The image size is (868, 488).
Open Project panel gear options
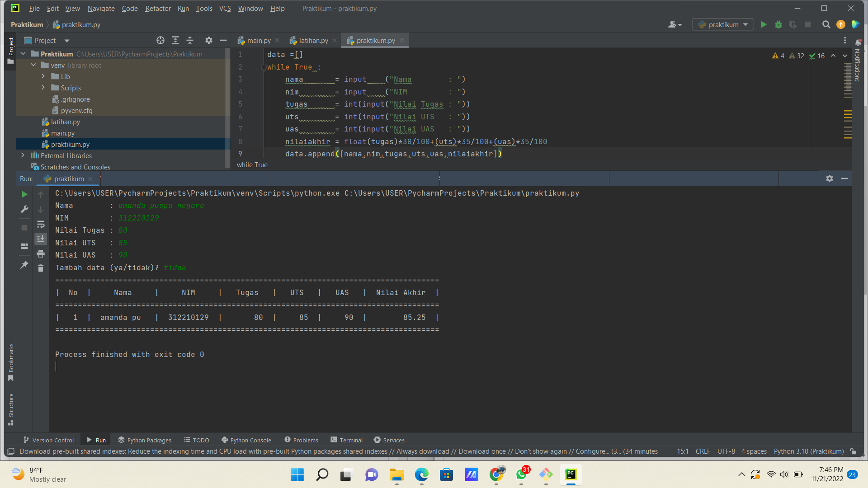208,40
